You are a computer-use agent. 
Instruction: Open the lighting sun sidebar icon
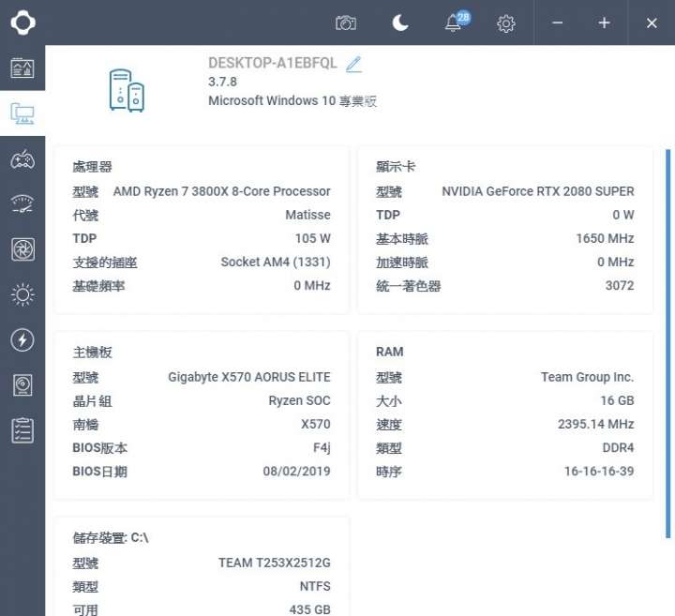(x=22, y=294)
